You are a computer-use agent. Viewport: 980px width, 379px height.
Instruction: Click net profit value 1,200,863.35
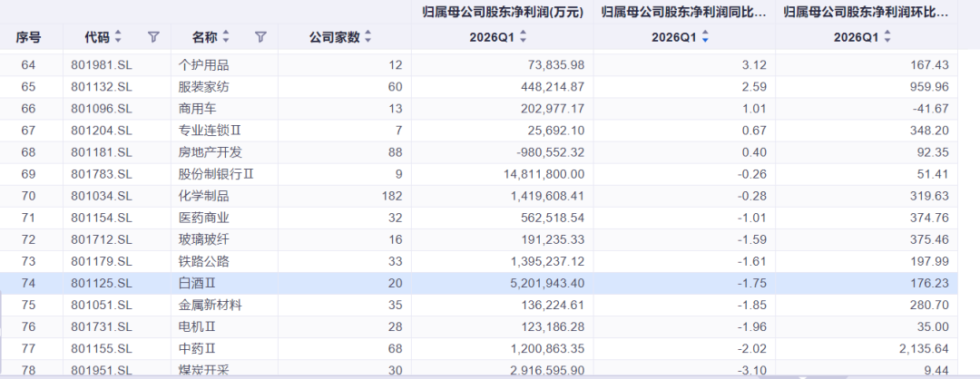click(x=547, y=349)
